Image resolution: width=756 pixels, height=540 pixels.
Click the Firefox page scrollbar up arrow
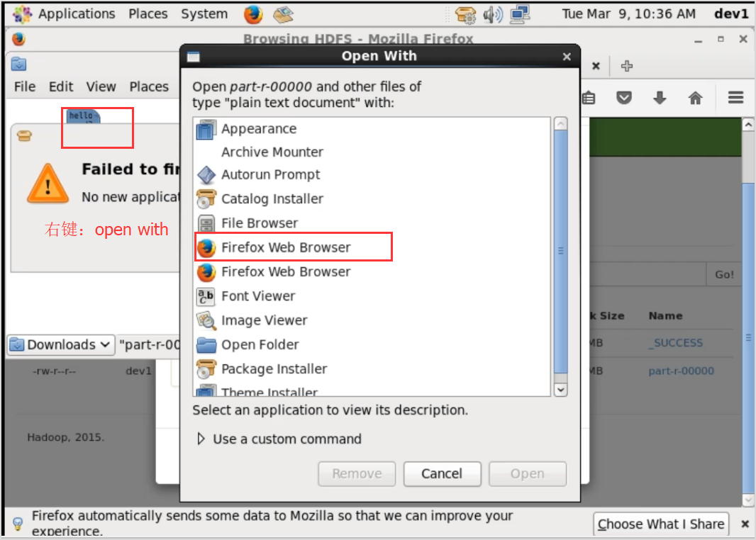747,125
